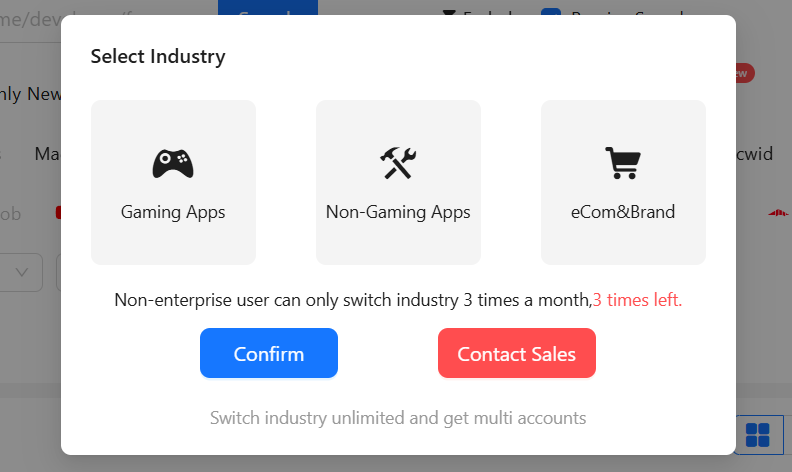Open the ecwid tab at right edge
Image resolution: width=792 pixels, height=472 pixels.
click(754, 154)
